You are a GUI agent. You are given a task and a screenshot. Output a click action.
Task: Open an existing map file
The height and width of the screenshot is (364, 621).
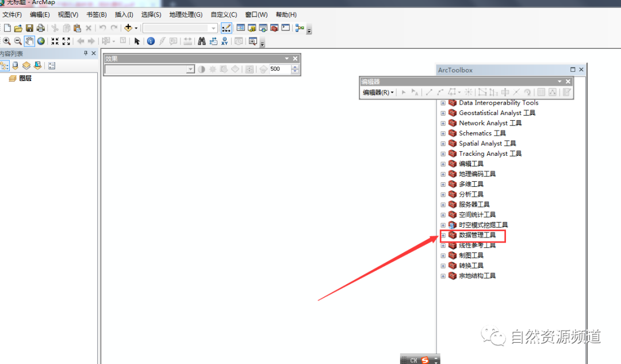click(x=18, y=28)
